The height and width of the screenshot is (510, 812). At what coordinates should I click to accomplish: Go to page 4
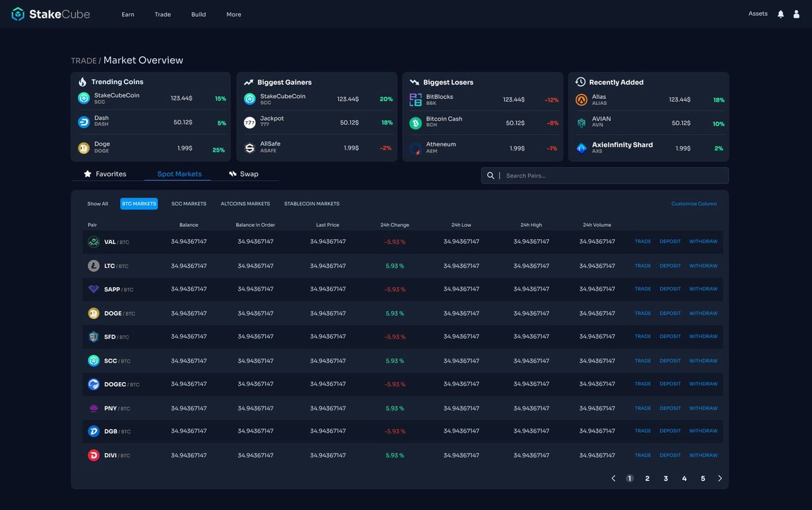[684, 478]
